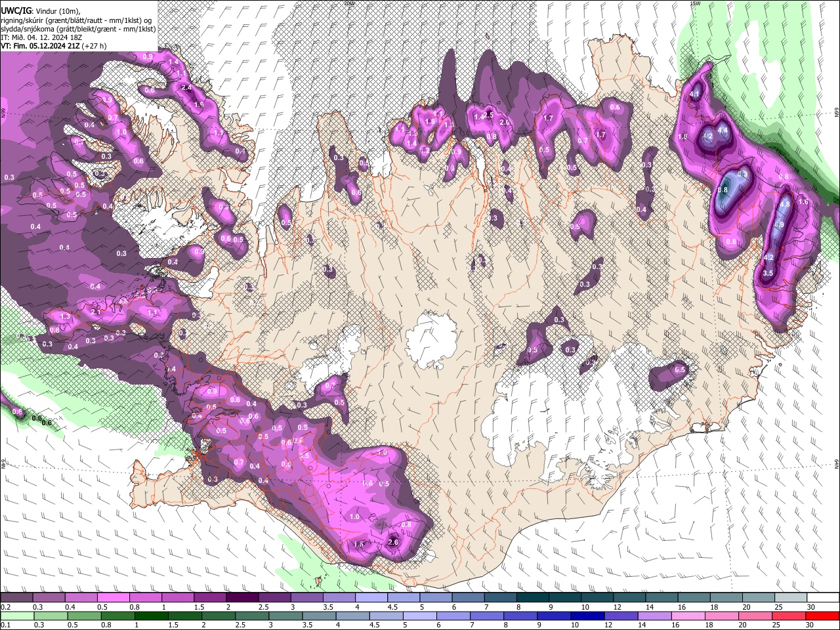
Task: Pick the dark plum 0.2 swatch in upper legend
Action: (16, 598)
